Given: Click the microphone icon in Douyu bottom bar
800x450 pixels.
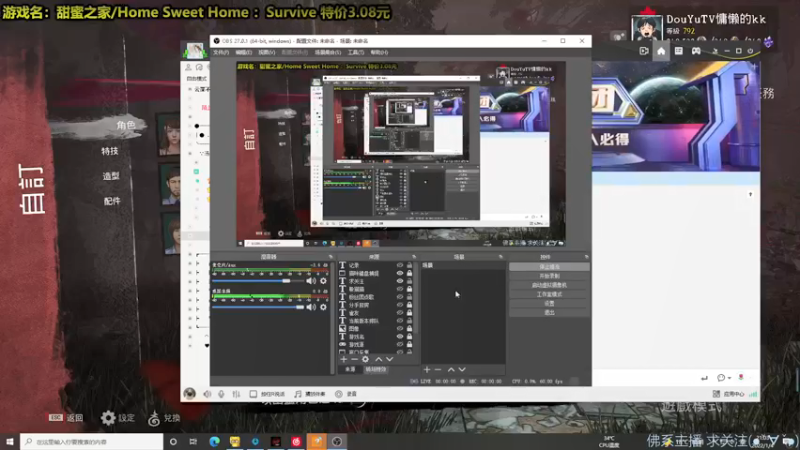Looking at the screenshot, I should [221, 394].
